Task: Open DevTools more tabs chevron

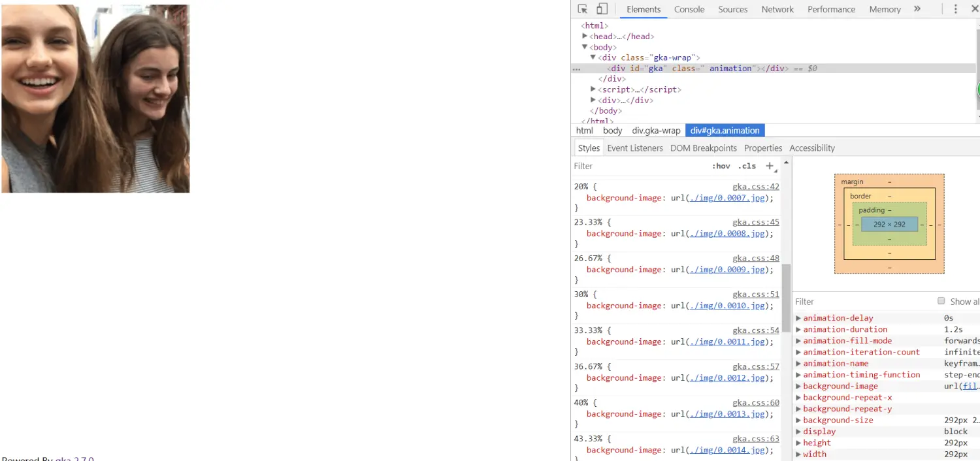Action: [917, 9]
